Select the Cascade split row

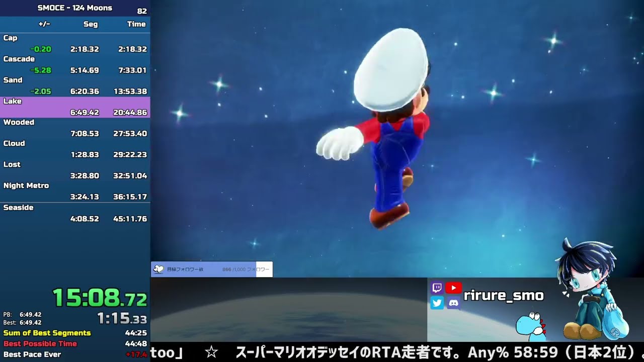pyautogui.click(x=75, y=65)
